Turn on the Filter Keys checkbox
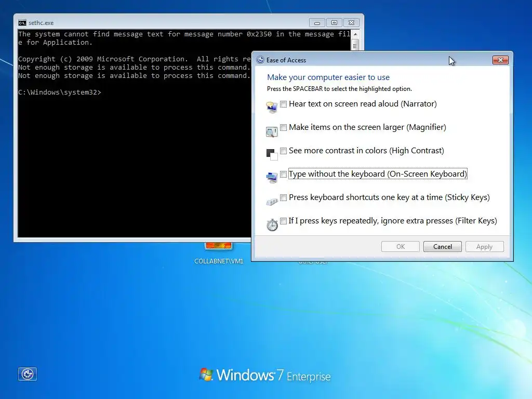 (283, 221)
